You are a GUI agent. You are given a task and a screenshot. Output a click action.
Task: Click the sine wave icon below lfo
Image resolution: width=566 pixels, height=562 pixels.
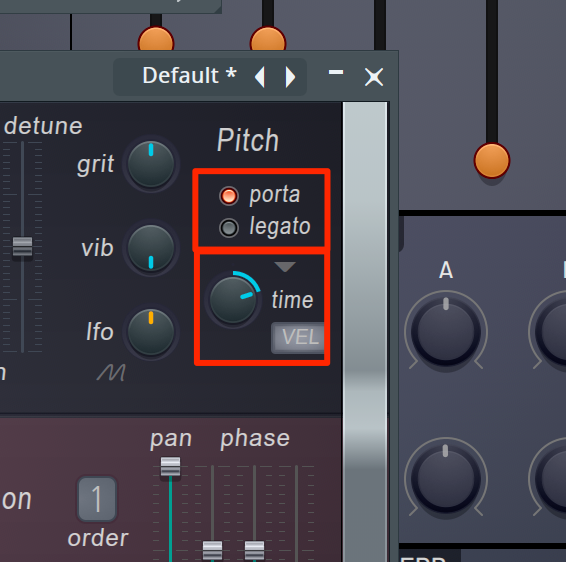(x=112, y=373)
